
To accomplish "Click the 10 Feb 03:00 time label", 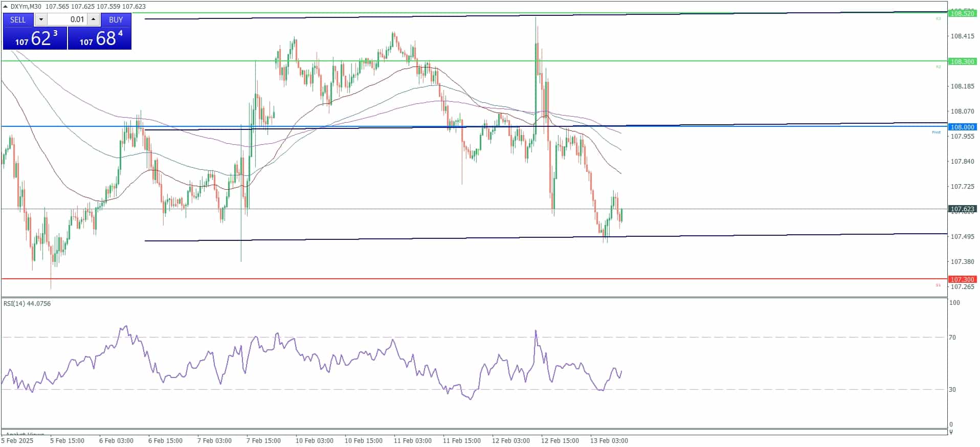I will [x=315, y=440].
